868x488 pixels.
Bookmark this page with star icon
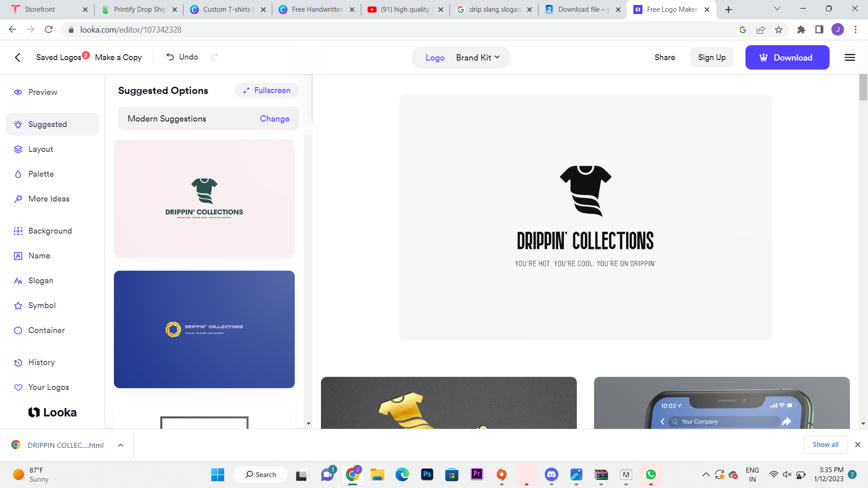point(778,30)
